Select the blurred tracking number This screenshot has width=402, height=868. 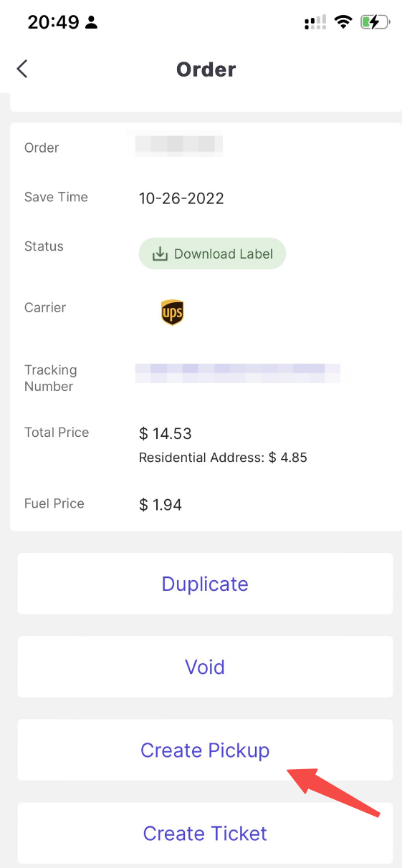tap(237, 373)
